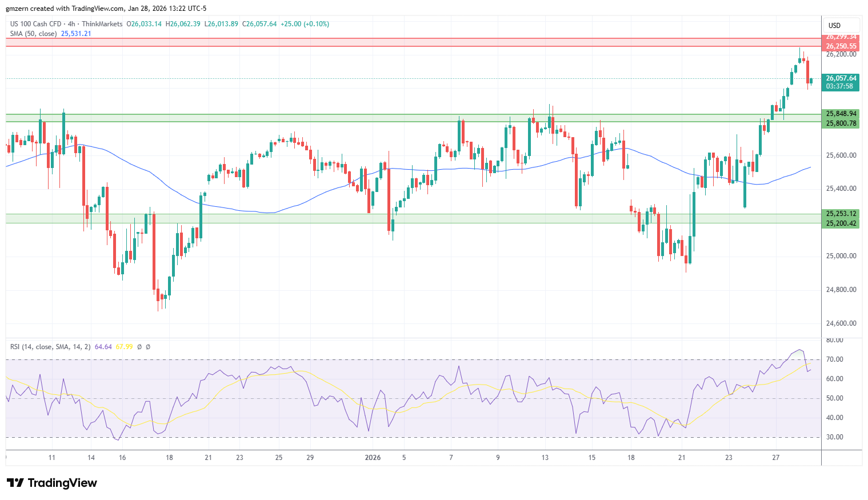Click the open price O26,033.14 in the header
The height and width of the screenshot is (500, 868).
click(x=144, y=24)
